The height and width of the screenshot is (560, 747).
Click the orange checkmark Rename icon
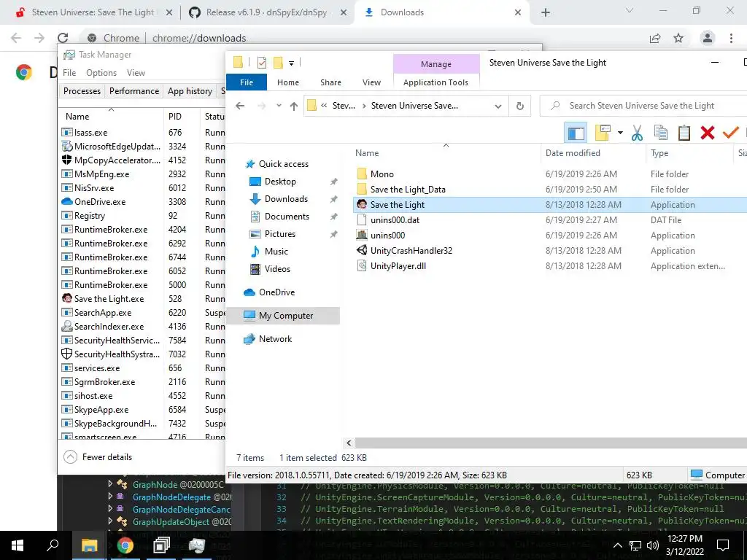point(730,133)
